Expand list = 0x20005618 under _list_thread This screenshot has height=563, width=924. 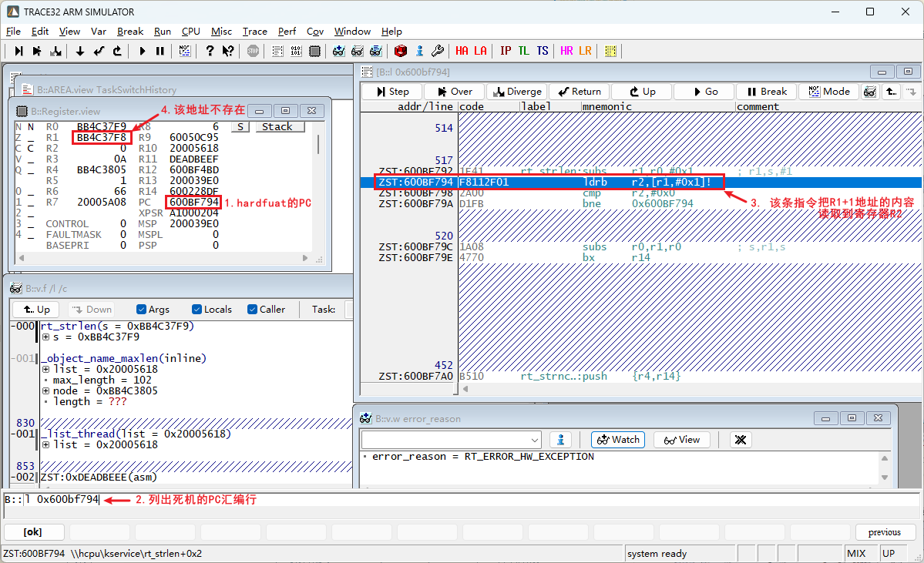tap(46, 444)
